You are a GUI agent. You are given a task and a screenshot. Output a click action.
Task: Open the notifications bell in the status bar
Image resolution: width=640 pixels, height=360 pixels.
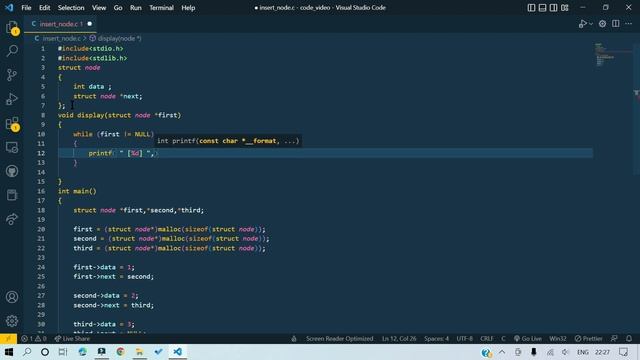pos(629,339)
